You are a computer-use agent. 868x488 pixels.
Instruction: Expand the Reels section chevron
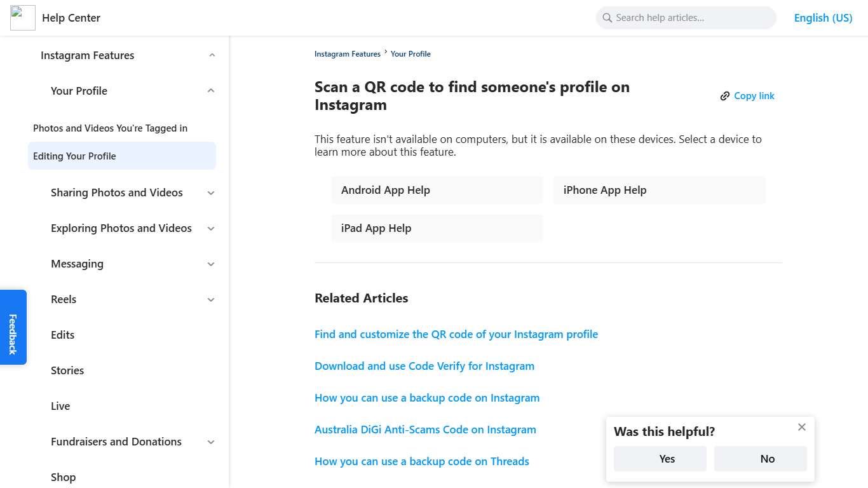(212, 299)
